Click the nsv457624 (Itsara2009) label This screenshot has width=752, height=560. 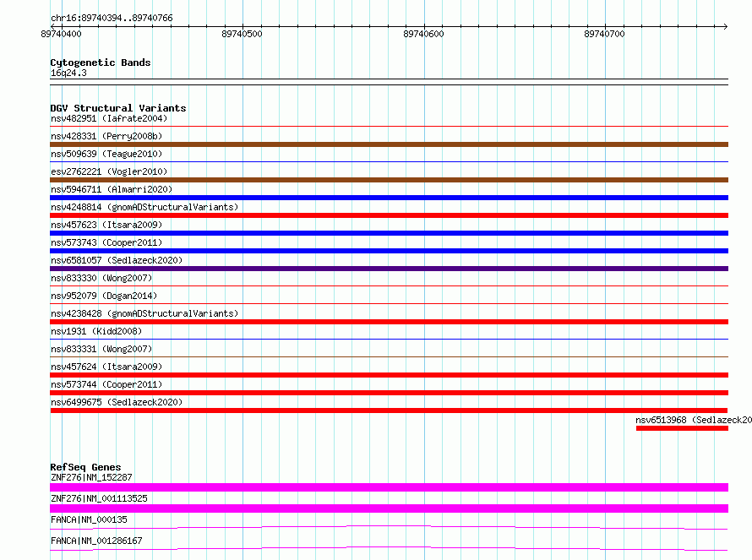coord(106,367)
